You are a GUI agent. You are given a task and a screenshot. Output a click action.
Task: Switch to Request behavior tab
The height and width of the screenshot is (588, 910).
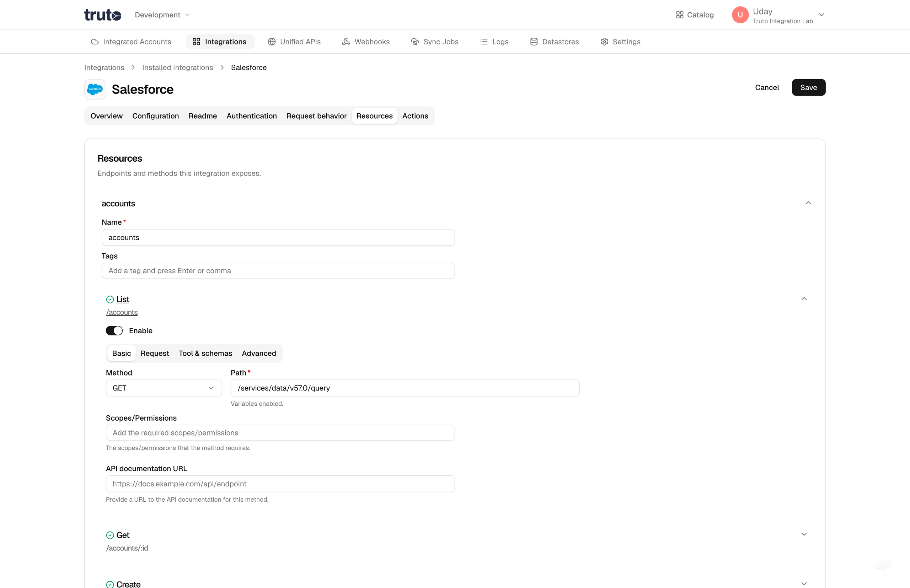pos(317,116)
